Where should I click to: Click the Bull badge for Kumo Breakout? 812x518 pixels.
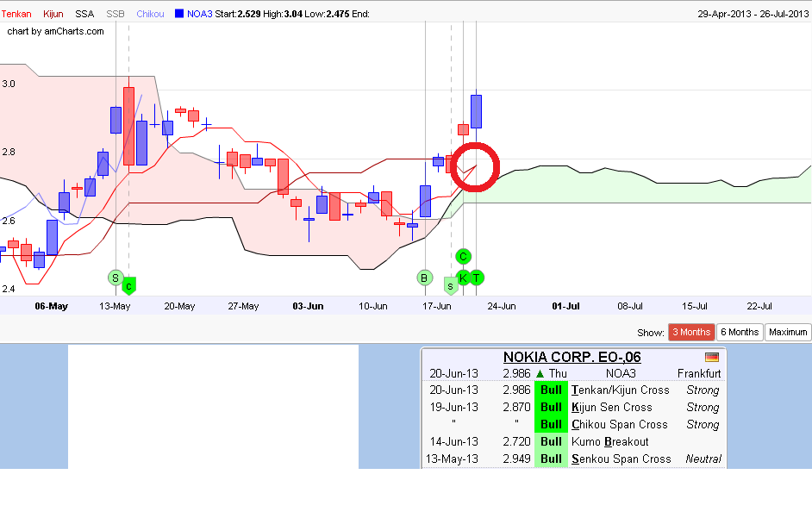click(x=551, y=442)
